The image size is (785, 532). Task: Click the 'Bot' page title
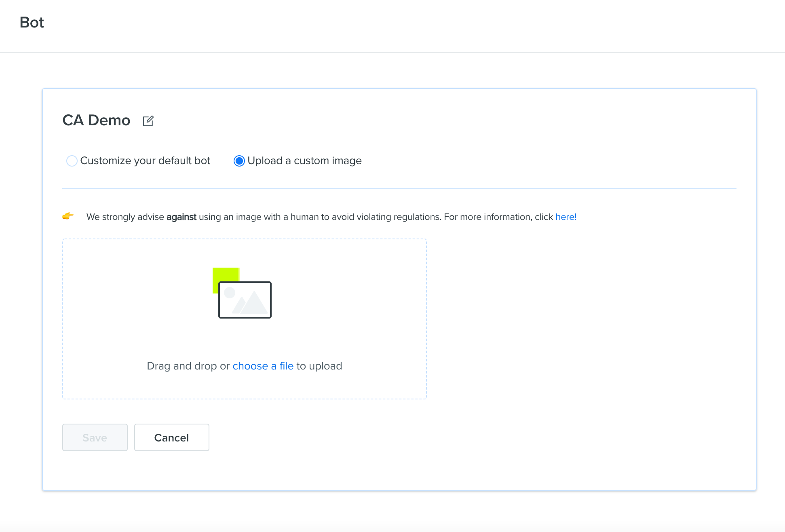pyautogui.click(x=32, y=22)
